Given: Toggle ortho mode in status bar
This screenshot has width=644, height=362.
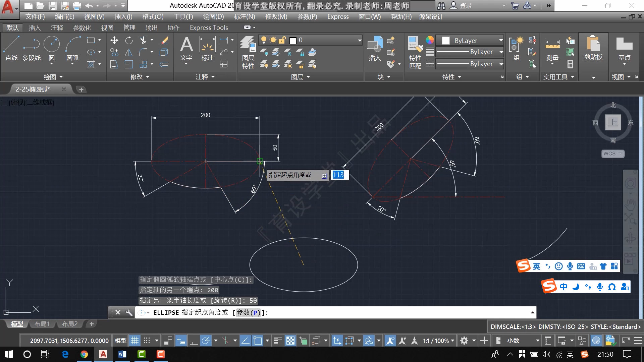Looking at the screenshot, I should click(194, 341).
